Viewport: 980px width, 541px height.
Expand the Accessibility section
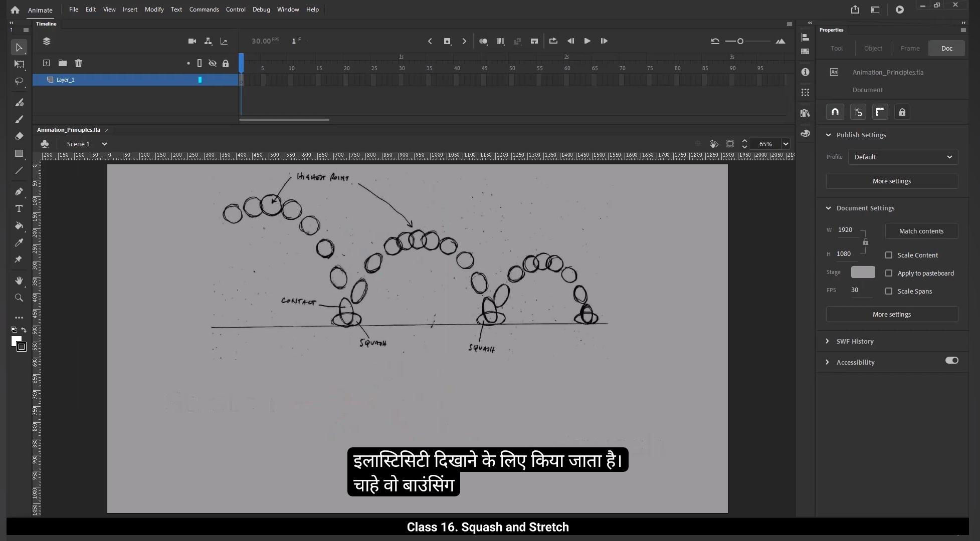(x=827, y=362)
